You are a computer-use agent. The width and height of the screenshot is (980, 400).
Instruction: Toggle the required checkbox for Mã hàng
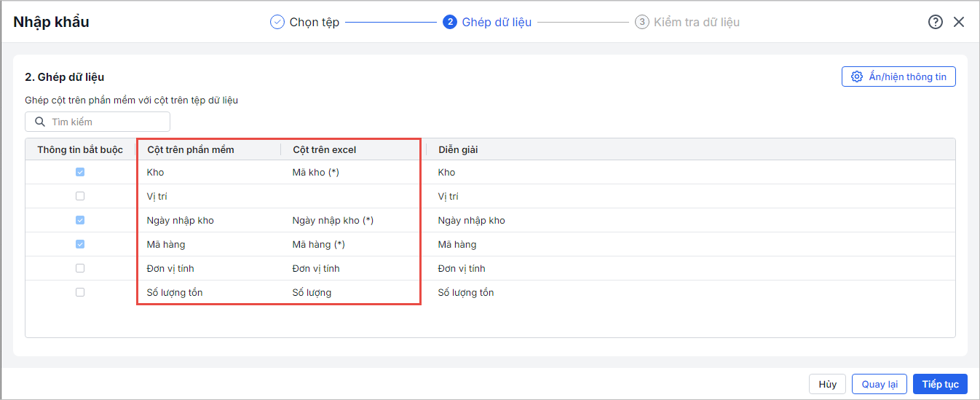[80, 244]
